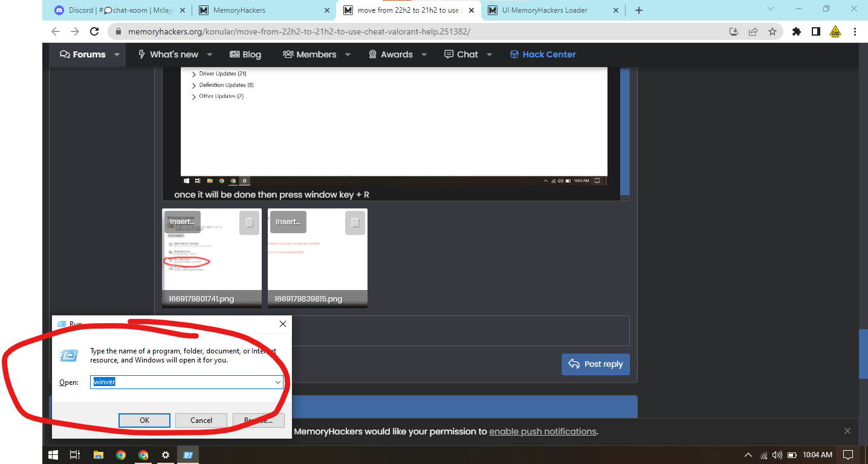Open the 1669179801741.png attachment thumbnail

click(x=212, y=258)
